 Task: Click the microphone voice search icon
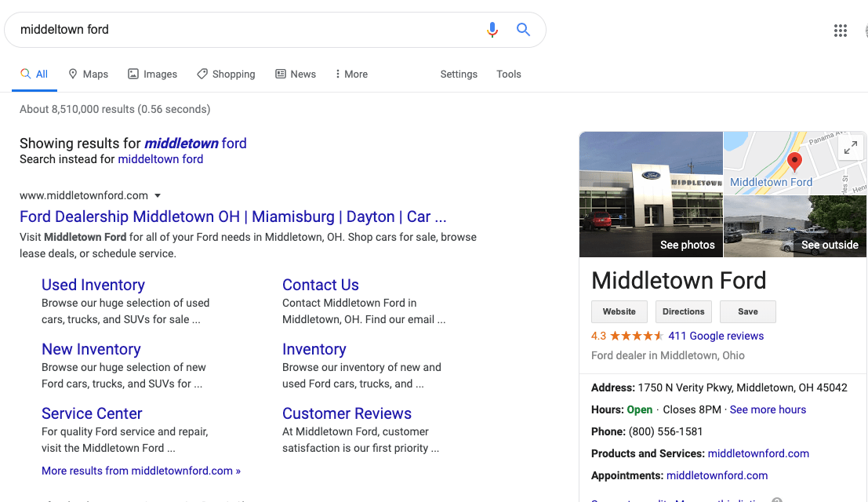click(492, 30)
